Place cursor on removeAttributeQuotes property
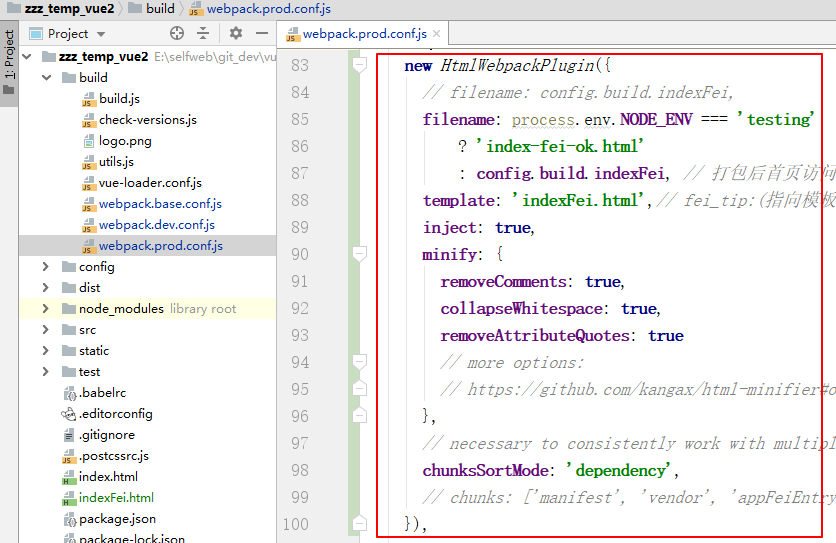836x543 pixels. 535,336
